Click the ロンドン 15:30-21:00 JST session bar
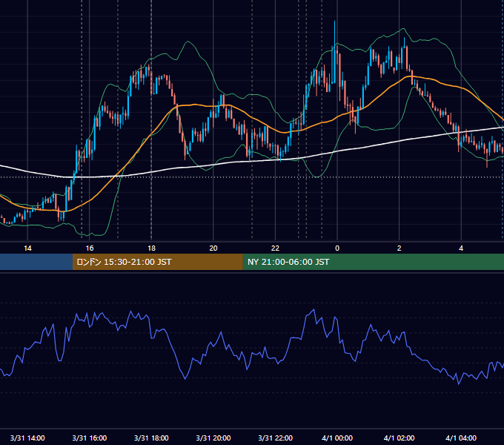 pyautogui.click(x=157, y=262)
